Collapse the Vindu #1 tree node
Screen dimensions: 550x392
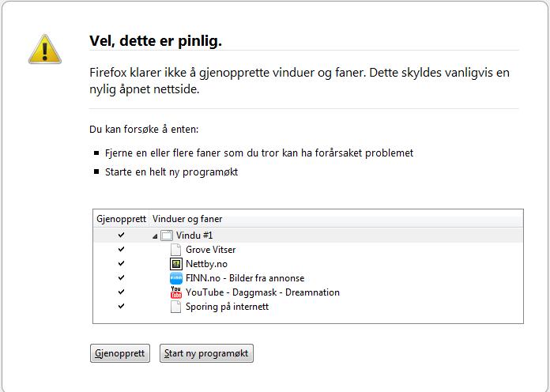click(x=155, y=236)
